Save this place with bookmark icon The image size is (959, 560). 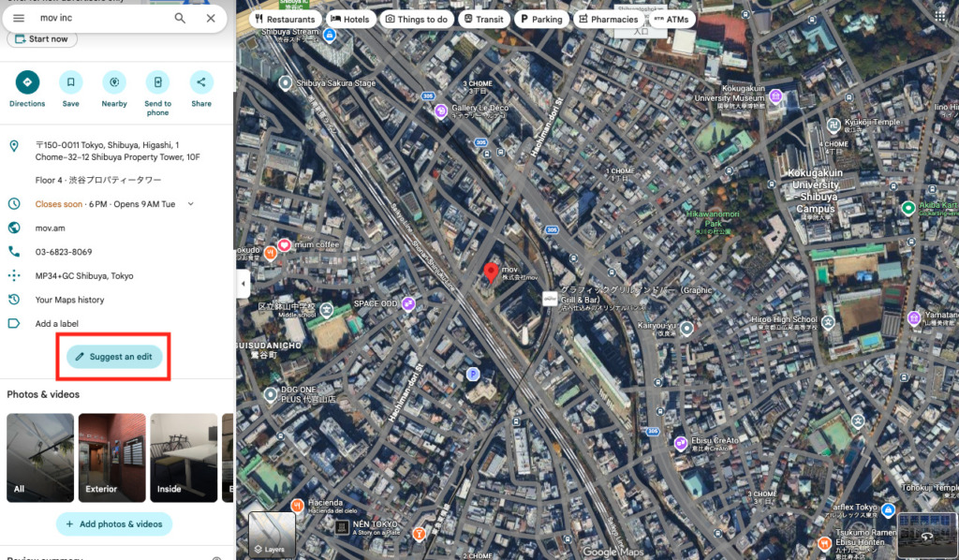71,82
